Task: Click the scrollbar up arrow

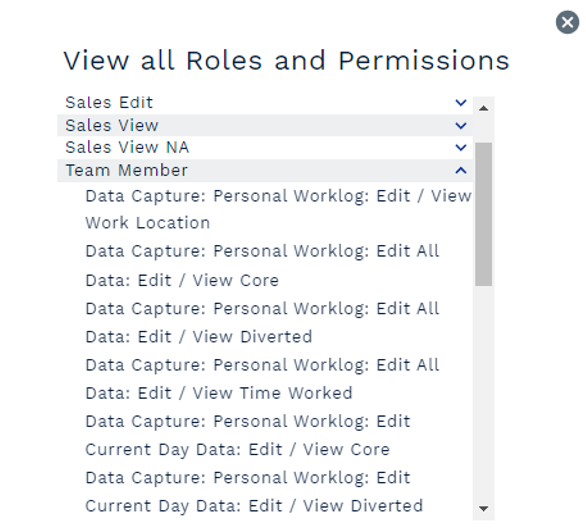Action: pyautogui.click(x=484, y=108)
